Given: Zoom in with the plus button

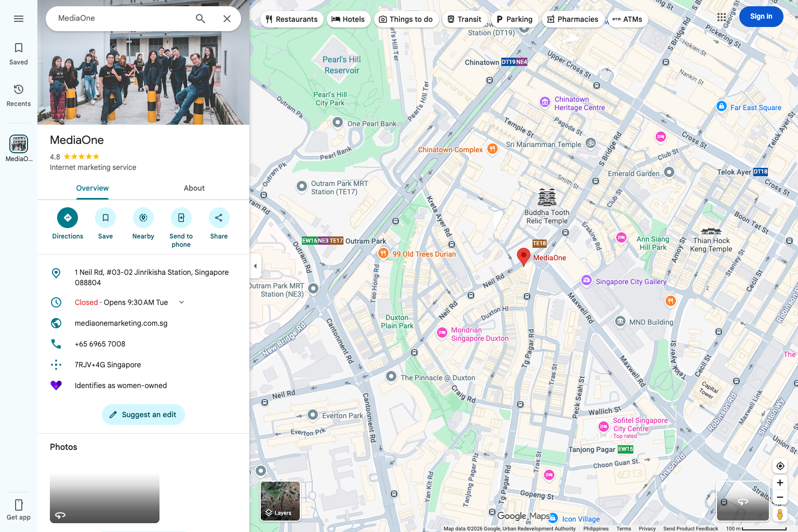Looking at the screenshot, I should [x=780, y=483].
